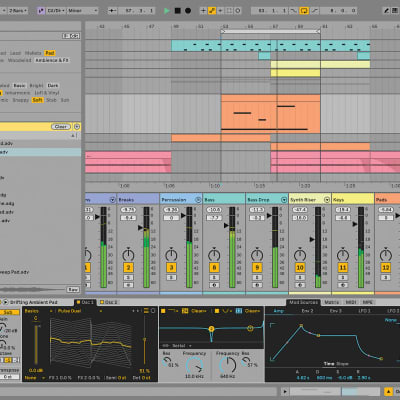400x400 pixels.
Task: Unfold the Synth Riser track arrow
Action: pos(327,200)
